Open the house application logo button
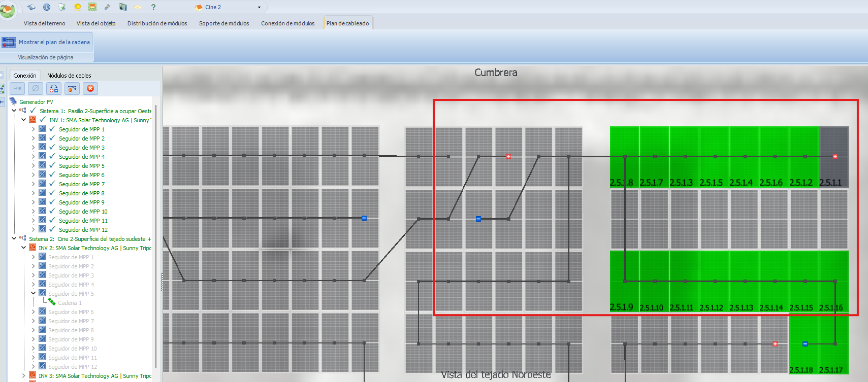The image size is (868, 382). 7,9
